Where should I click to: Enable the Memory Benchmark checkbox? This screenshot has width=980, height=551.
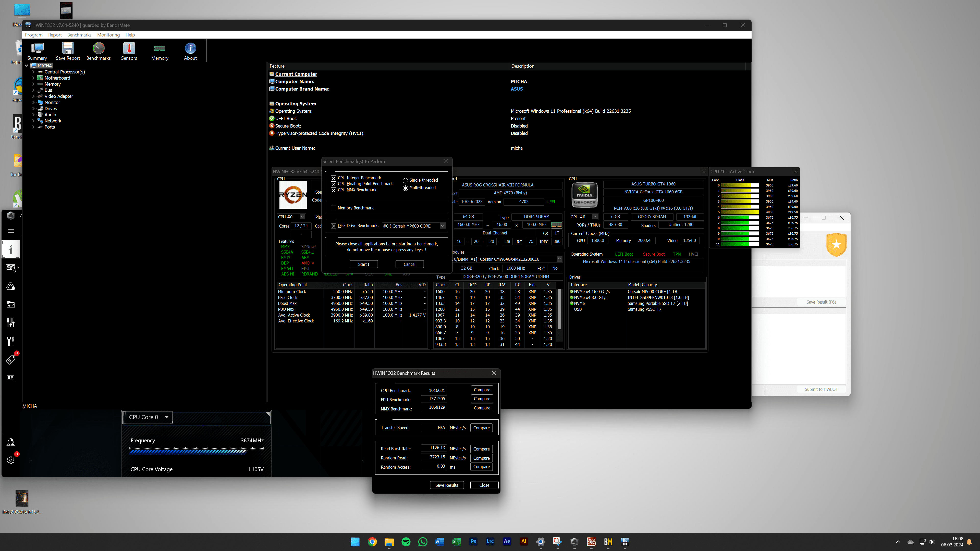[333, 208]
